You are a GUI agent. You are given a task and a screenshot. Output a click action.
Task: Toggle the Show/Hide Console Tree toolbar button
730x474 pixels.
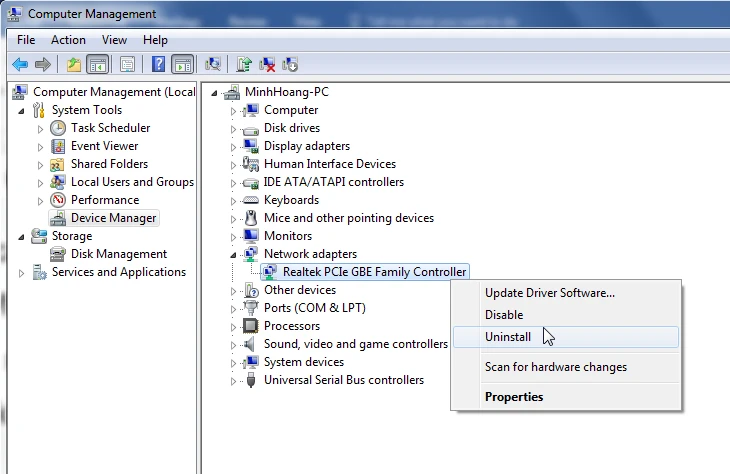(98, 65)
